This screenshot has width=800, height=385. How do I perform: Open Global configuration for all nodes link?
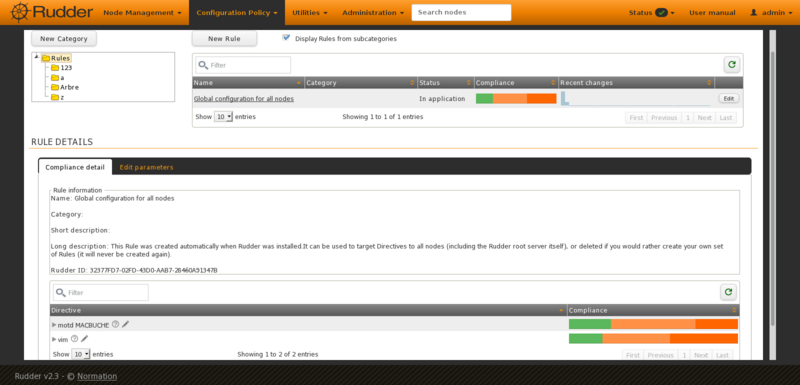tap(244, 99)
